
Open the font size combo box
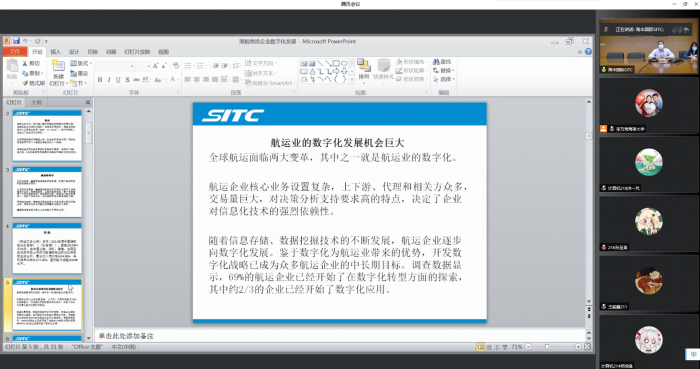point(143,66)
